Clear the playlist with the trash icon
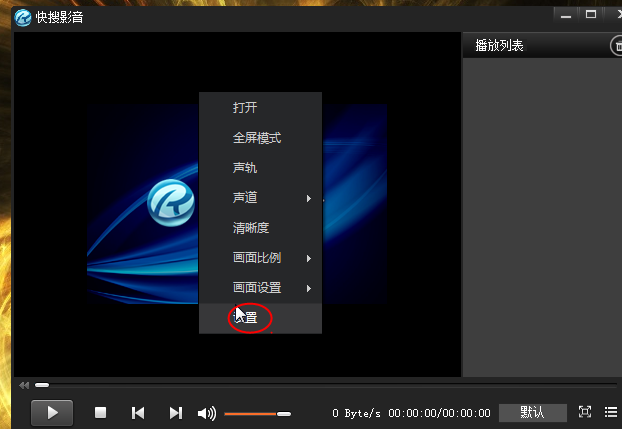This screenshot has height=429, width=622. tap(616, 46)
